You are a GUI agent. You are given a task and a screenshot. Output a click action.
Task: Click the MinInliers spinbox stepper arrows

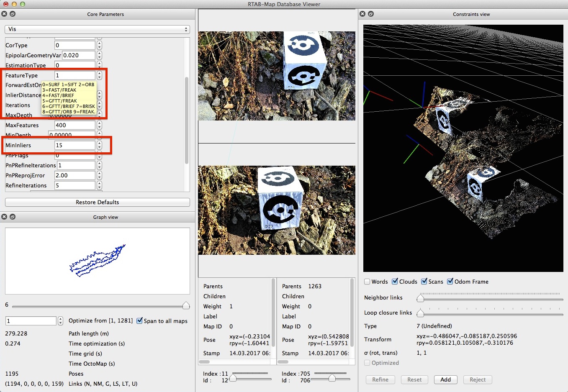99,145
